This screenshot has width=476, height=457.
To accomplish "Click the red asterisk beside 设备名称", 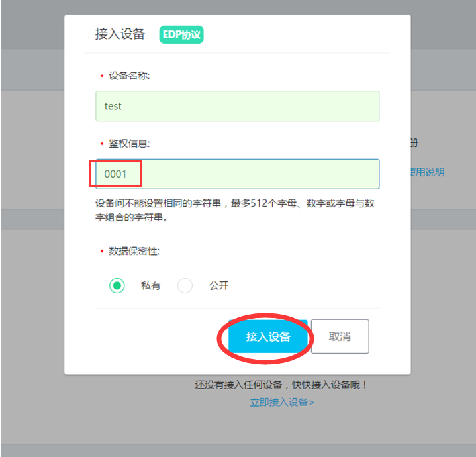I will point(102,76).
